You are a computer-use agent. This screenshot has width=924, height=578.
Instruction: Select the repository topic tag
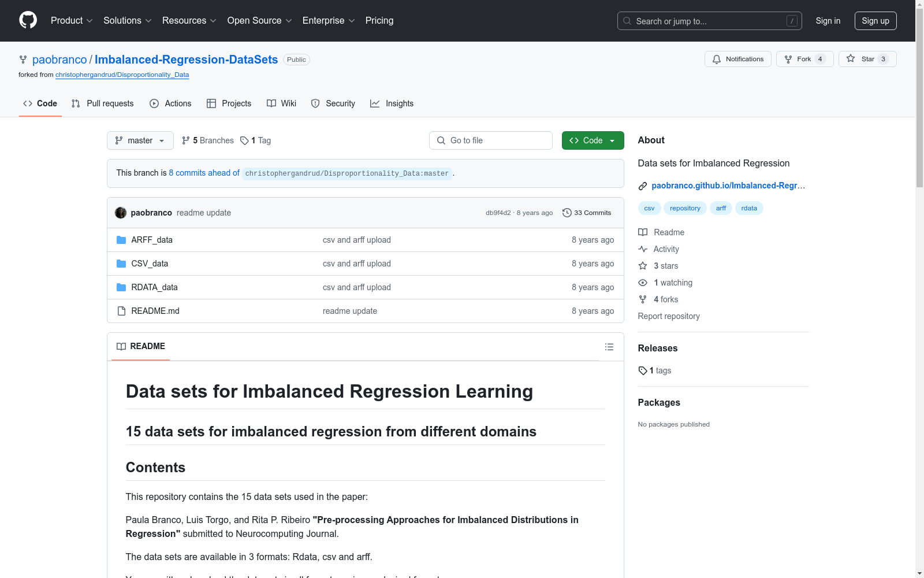click(685, 208)
